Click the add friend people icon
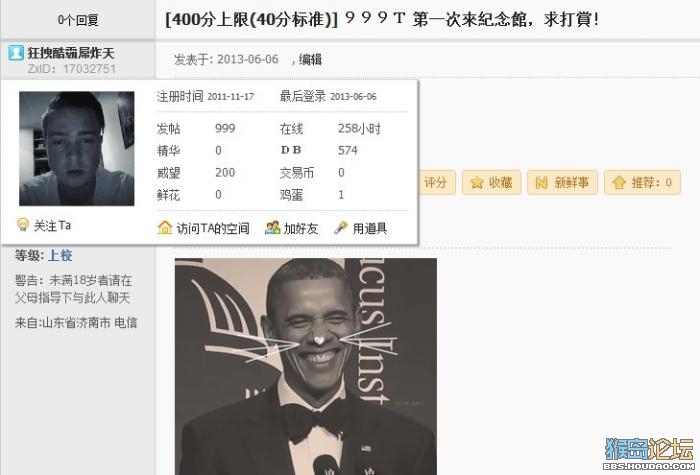This screenshot has height=475, width=700. coord(272,228)
